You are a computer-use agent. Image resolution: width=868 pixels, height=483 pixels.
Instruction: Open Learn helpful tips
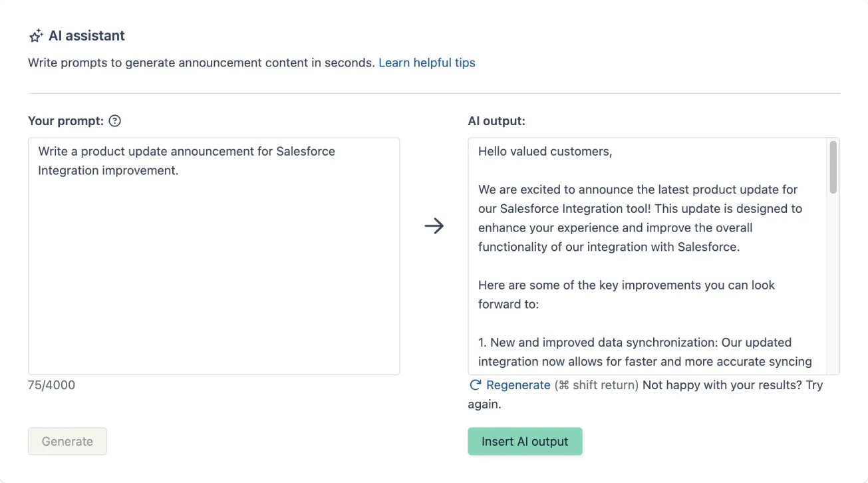coord(426,62)
